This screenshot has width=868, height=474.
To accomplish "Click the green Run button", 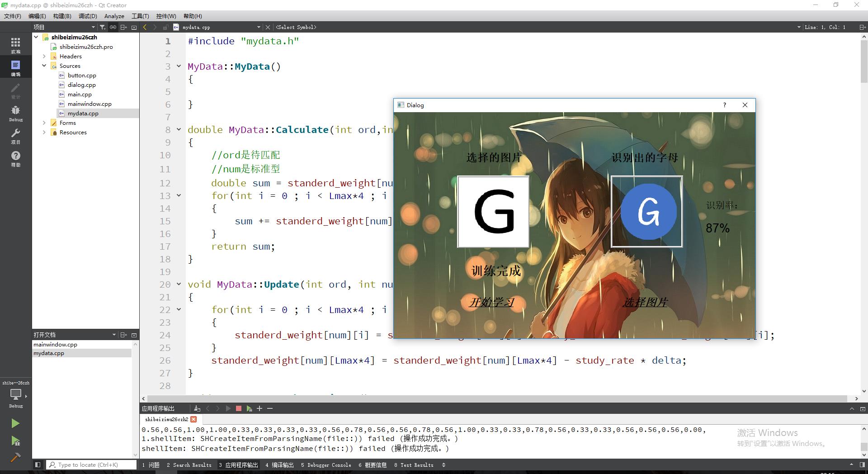I will [x=15, y=423].
